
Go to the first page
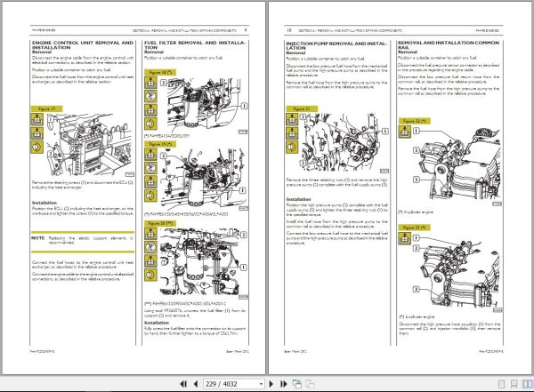coord(183,384)
